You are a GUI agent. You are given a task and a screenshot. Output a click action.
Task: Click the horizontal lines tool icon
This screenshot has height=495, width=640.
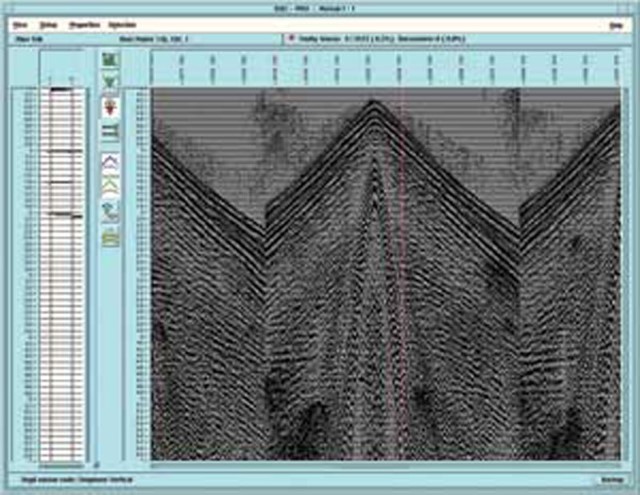click(109, 131)
